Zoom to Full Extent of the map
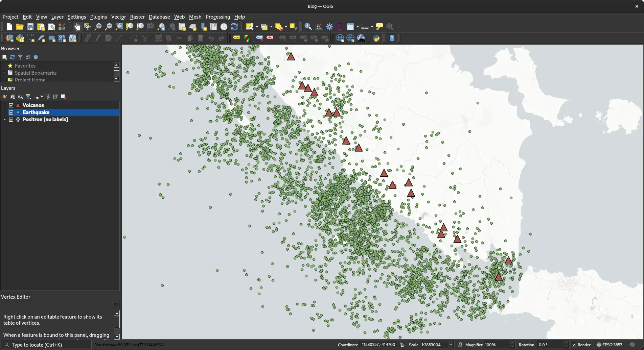The image size is (644, 350). point(119,27)
